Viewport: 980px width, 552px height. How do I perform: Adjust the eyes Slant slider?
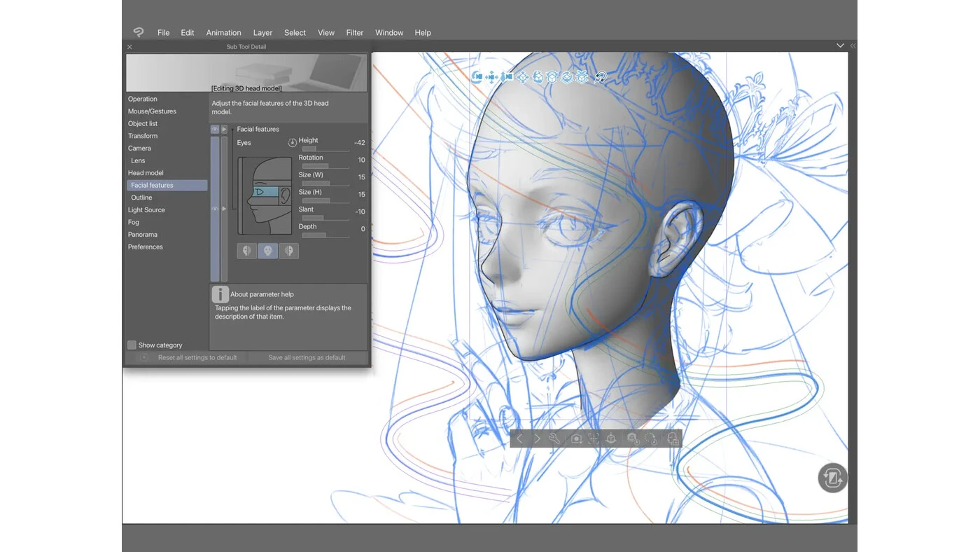[325, 218]
